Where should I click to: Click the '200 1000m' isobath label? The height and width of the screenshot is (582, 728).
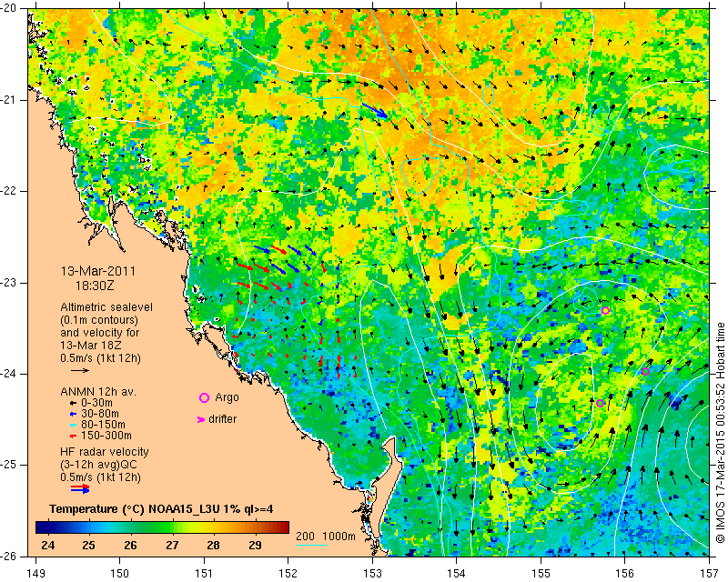[x=326, y=537]
